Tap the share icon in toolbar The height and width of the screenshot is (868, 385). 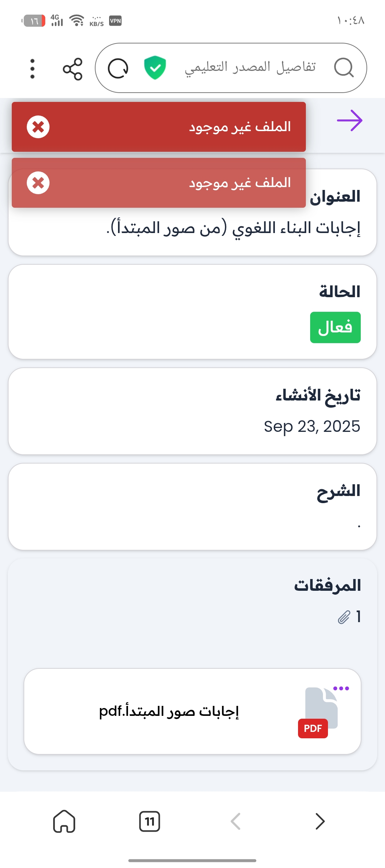[x=72, y=69]
